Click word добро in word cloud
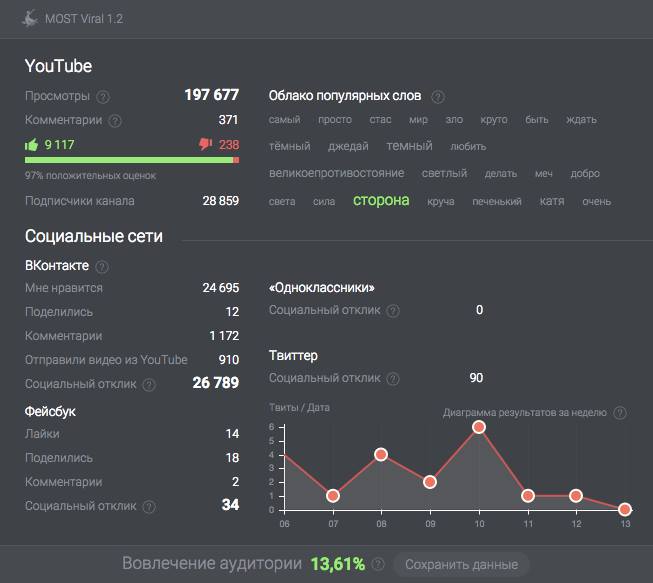Screen dimensions: 653x583 click(x=585, y=174)
